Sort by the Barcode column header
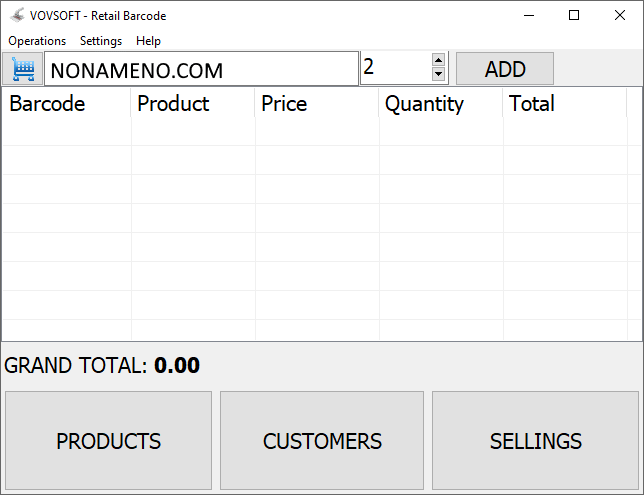 [66, 103]
